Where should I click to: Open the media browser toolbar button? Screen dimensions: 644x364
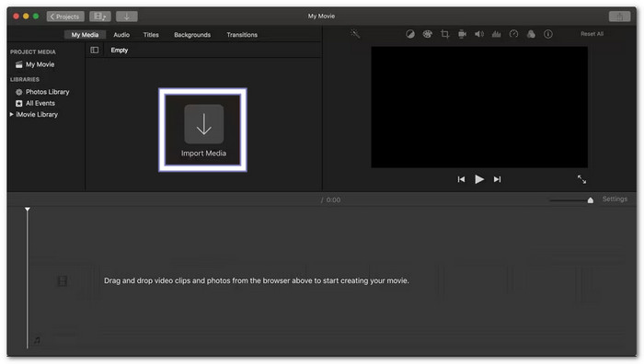tap(100, 17)
